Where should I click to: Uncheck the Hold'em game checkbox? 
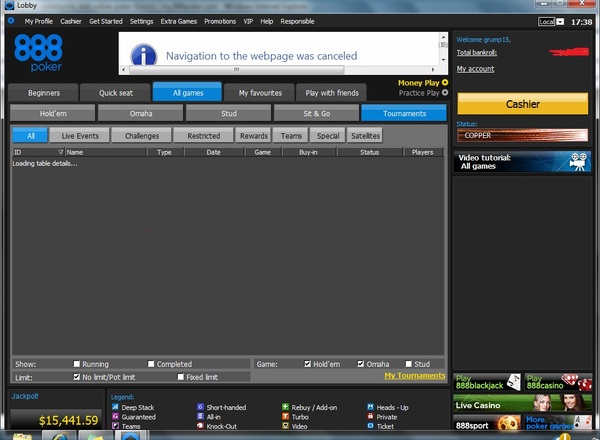point(307,363)
